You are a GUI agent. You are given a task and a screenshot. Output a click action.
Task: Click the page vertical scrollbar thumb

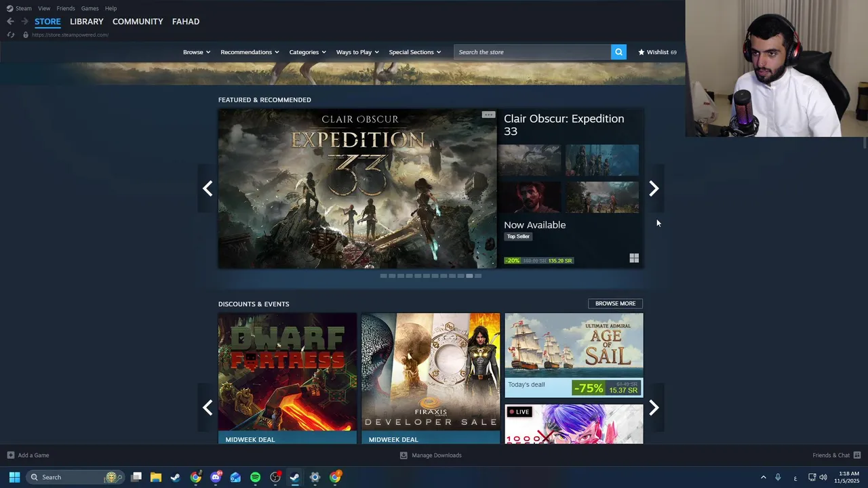(x=865, y=142)
